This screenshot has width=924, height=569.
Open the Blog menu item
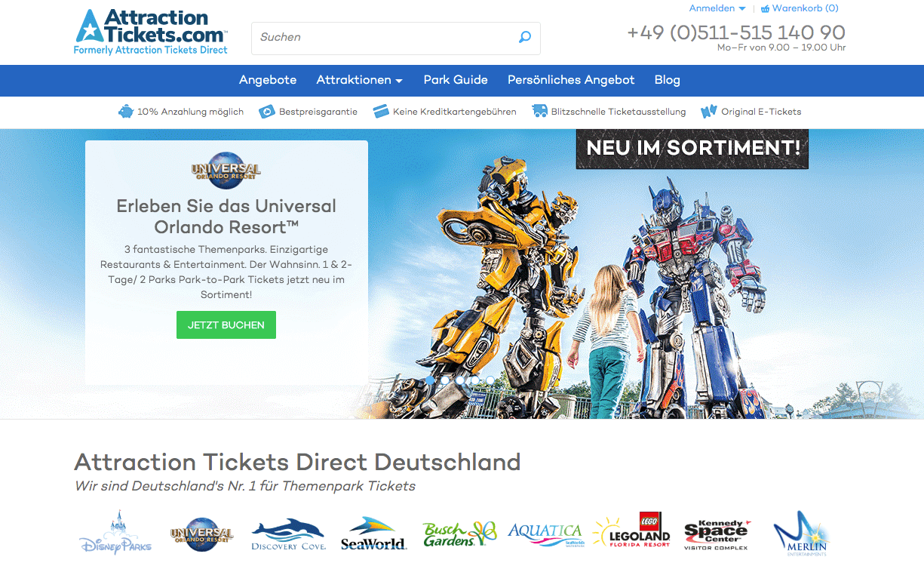click(668, 80)
